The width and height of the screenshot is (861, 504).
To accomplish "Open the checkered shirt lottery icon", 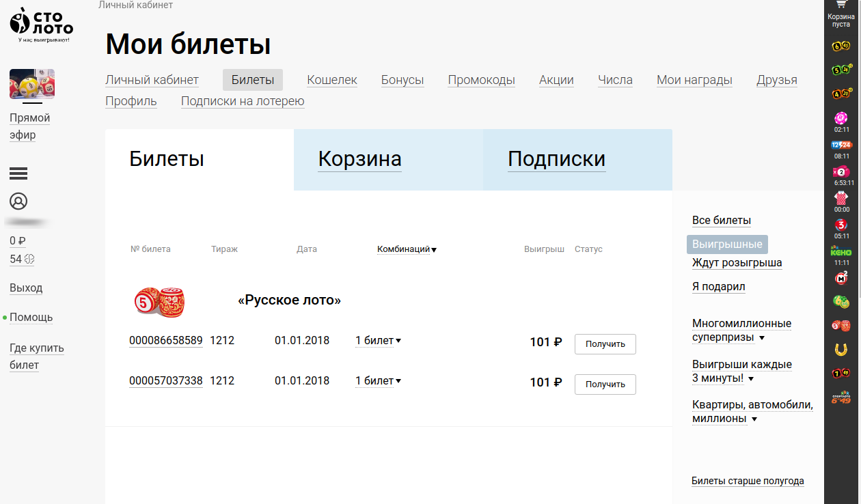I will (x=841, y=198).
